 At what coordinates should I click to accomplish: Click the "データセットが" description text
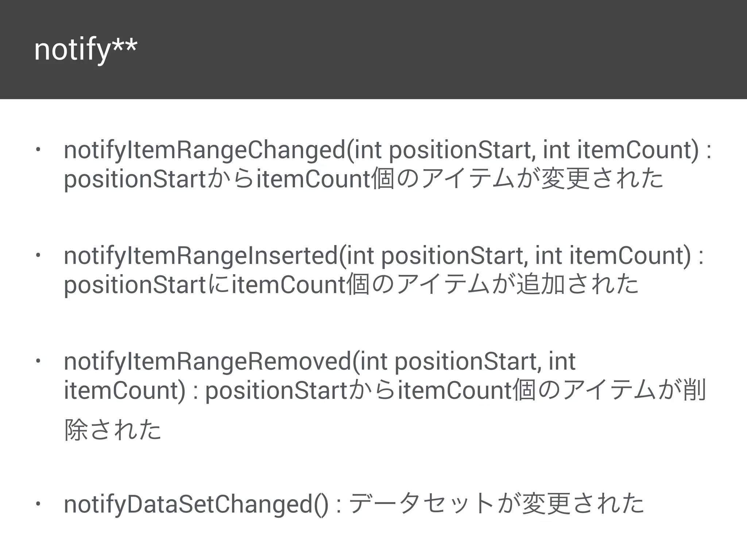[x=435, y=504]
